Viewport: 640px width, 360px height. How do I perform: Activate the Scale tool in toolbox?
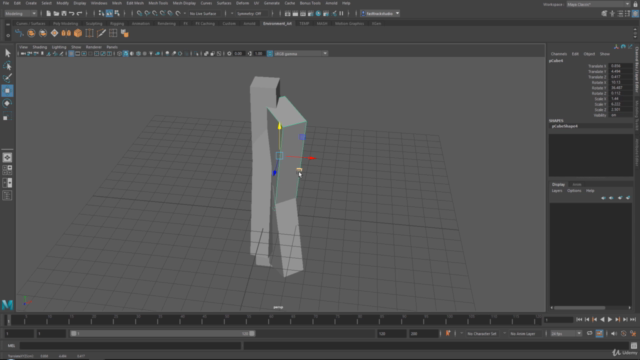[x=7, y=116]
